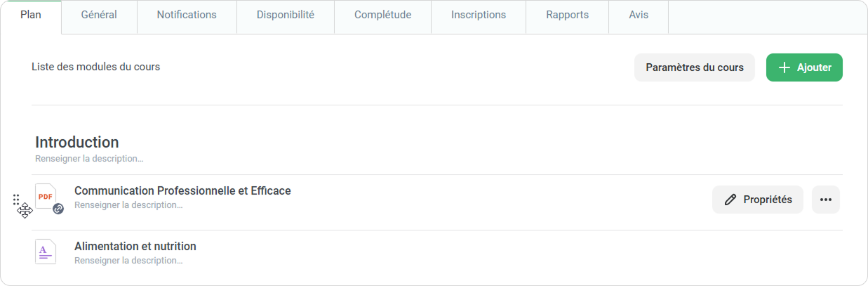The height and width of the screenshot is (286, 868).
Task: Open the Notifications tab
Action: pyautogui.click(x=187, y=15)
